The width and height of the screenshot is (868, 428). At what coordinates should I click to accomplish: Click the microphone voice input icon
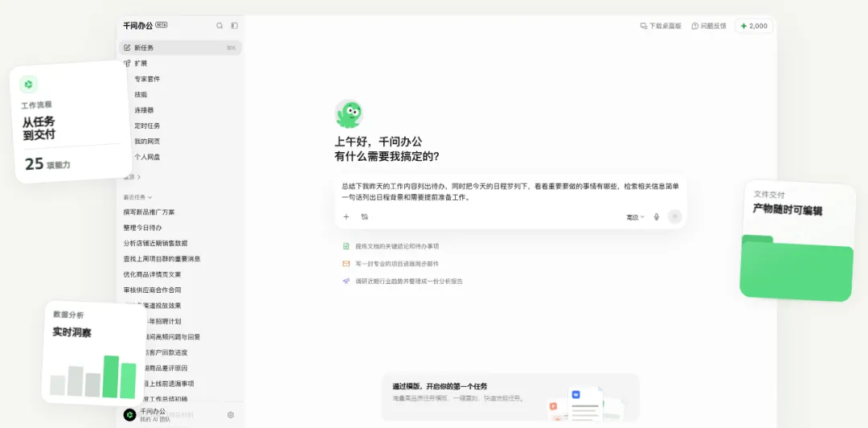pyautogui.click(x=657, y=216)
